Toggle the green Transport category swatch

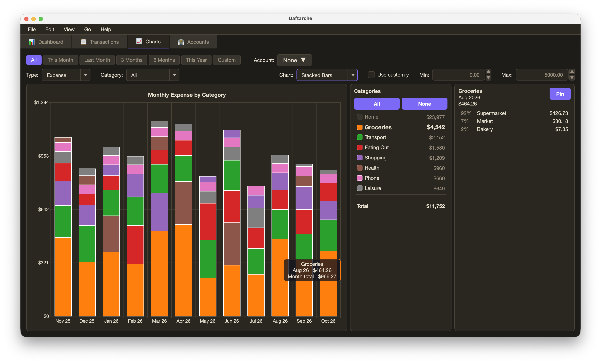click(x=360, y=137)
